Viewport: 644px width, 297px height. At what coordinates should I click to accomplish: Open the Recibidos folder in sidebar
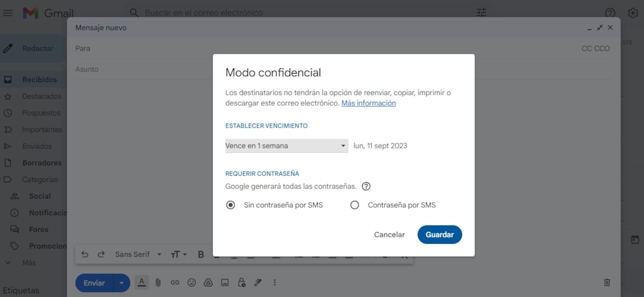[39, 80]
